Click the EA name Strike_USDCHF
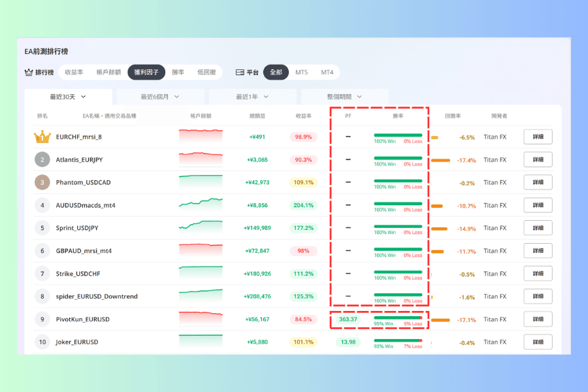 [x=78, y=274]
